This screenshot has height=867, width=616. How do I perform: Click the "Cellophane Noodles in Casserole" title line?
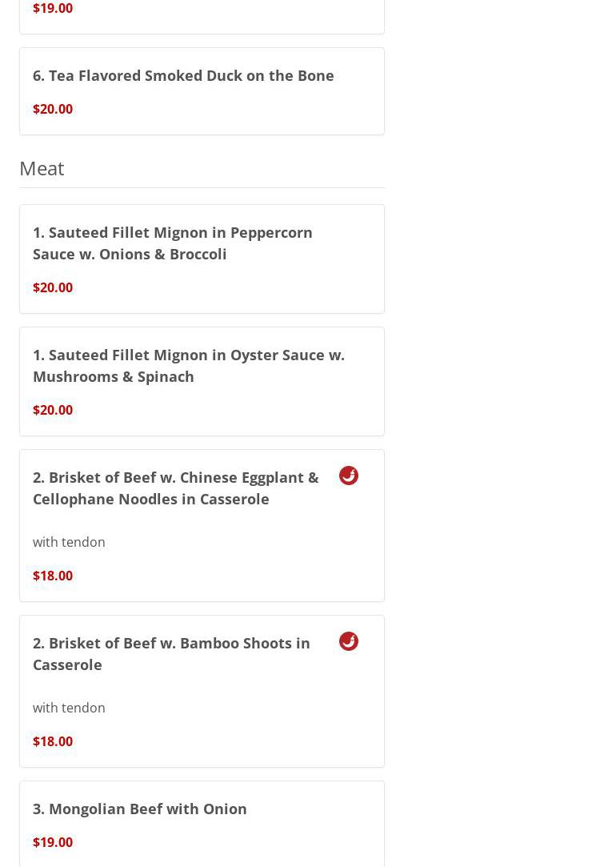tap(151, 499)
